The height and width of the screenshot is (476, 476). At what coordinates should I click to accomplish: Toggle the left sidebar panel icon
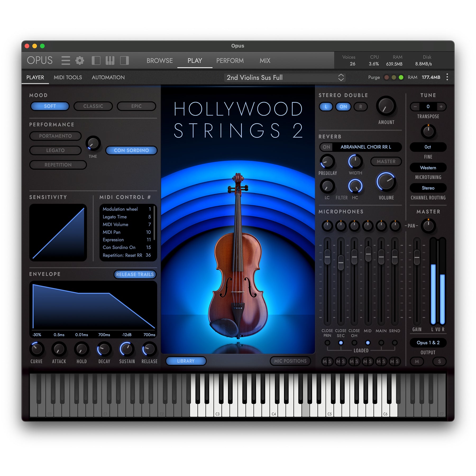tap(96, 61)
